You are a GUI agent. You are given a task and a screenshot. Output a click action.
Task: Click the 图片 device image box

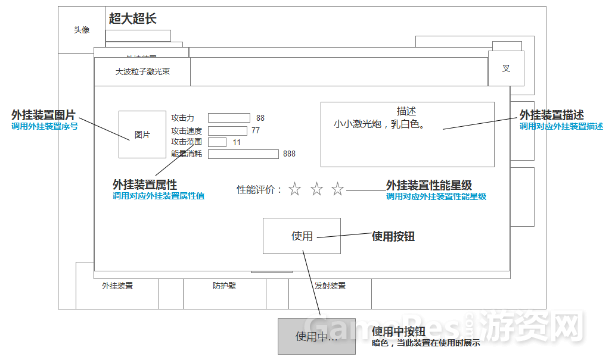pyautogui.click(x=142, y=134)
